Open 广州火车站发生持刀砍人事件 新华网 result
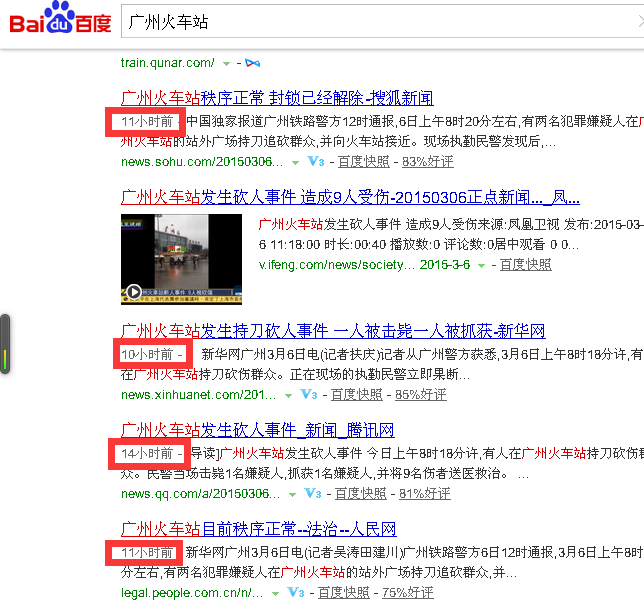Viewport: 644px width, 611px height. click(333, 331)
